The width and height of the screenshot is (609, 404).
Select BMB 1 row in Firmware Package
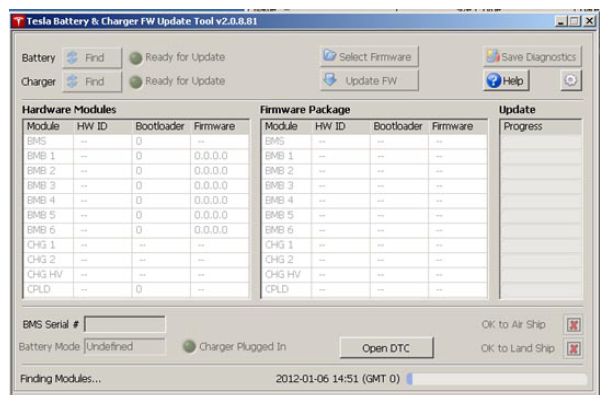click(x=374, y=156)
